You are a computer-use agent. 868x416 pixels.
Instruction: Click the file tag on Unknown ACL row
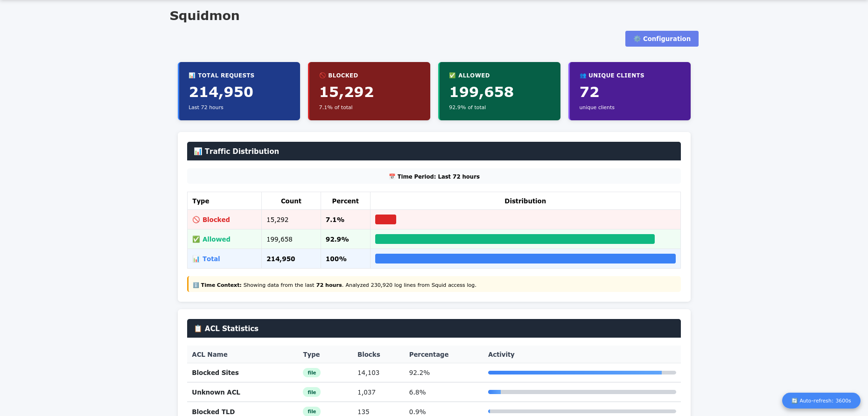click(x=312, y=392)
